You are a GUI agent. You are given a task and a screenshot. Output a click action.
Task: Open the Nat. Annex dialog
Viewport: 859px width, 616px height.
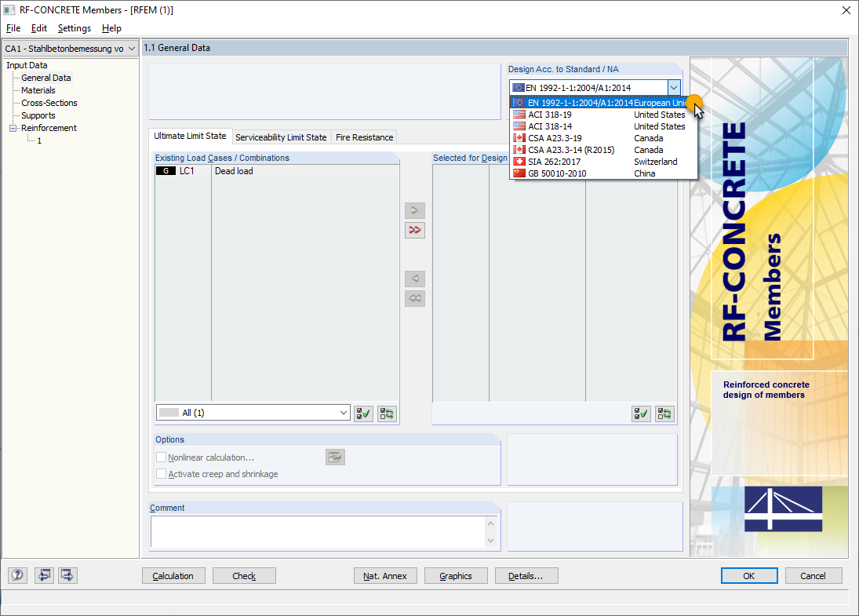385,575
